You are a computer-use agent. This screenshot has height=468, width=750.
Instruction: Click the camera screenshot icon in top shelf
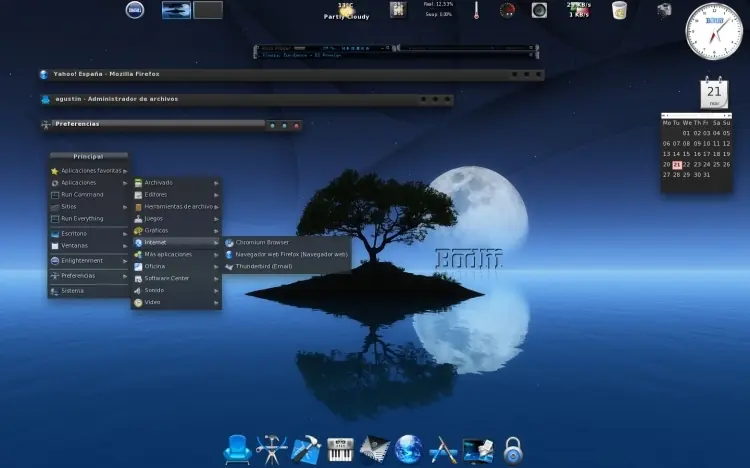point(664,10)
